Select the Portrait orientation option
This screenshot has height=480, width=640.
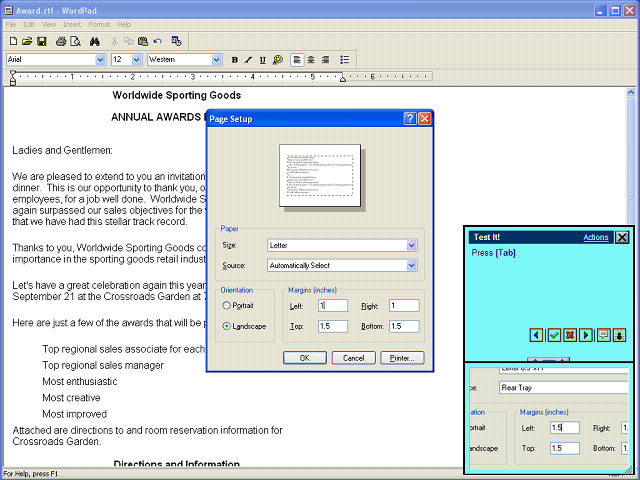coord(227,305)
